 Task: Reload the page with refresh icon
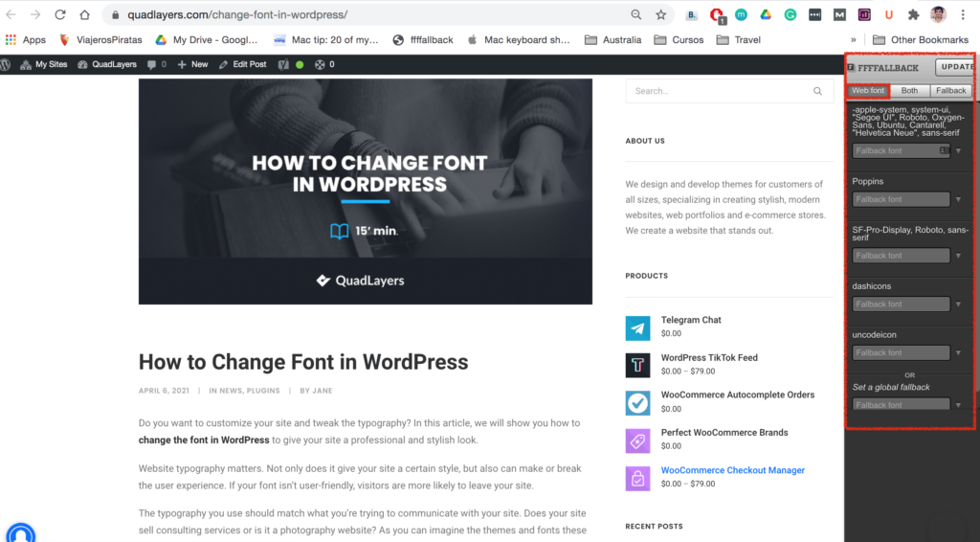[x=60, y=14]
